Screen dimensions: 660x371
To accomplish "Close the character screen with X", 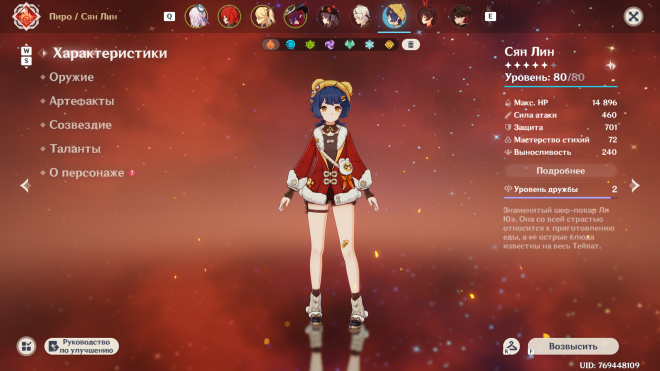I will pyautogui.click(x=633, y=16).
